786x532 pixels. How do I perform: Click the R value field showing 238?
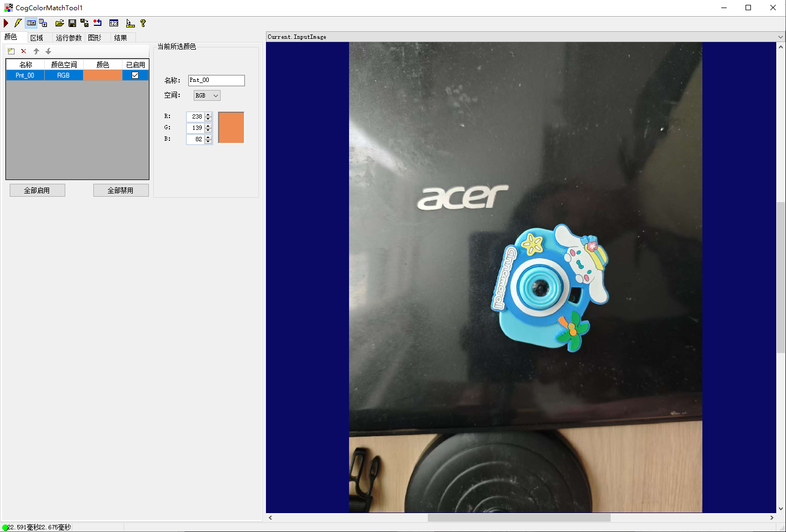(x=195, y=116)
